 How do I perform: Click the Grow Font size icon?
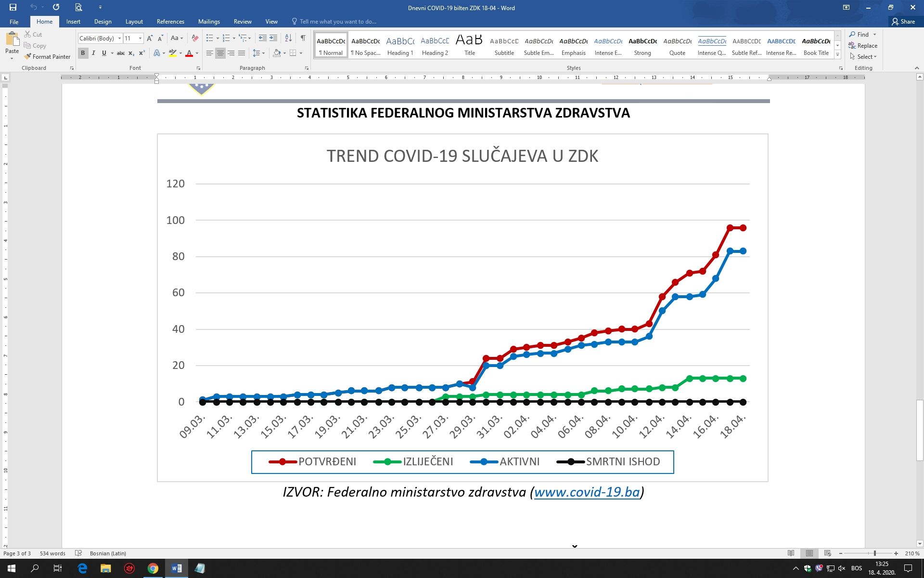(x=150, y=38)
